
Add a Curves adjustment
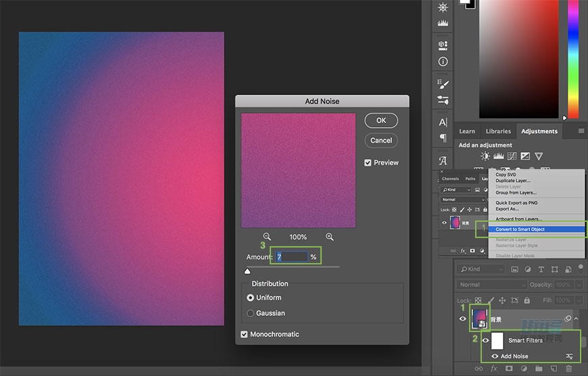(512, 156)
